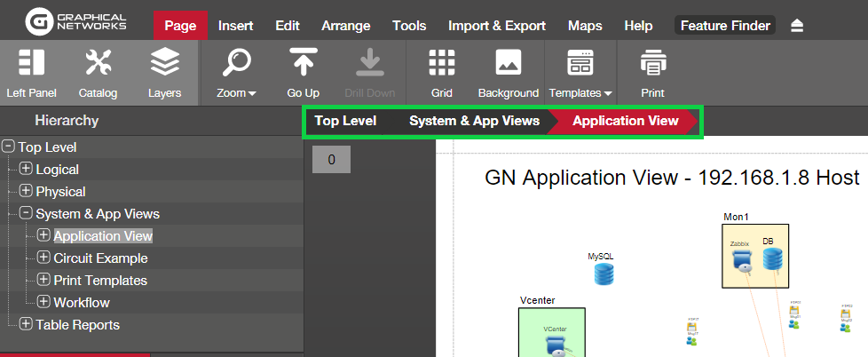Go to Top Level breadcrumb

[x=345, y=121]
